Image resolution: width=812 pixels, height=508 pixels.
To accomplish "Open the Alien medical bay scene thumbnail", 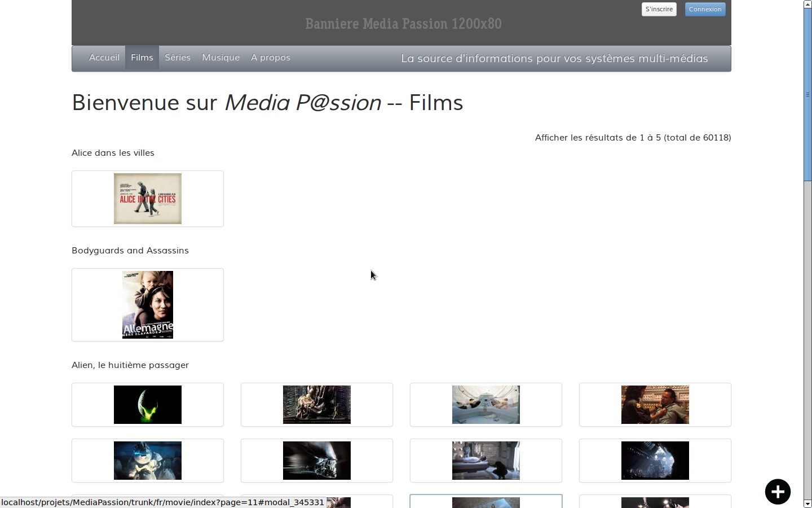I will [486, 461].
